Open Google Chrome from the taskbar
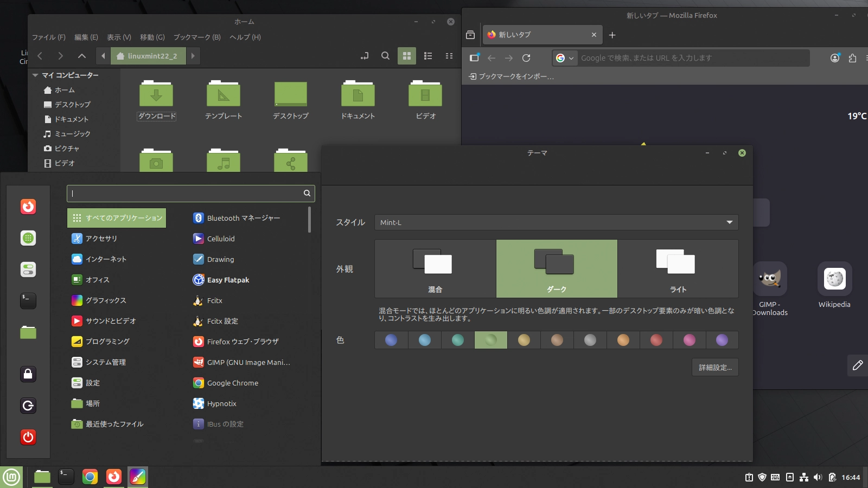Viewport: 868px width, 488px height. pyautogui.click(x=90, y=477)
